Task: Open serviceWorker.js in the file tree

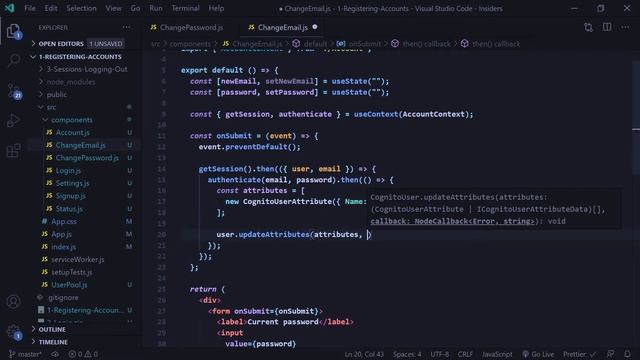Action: [78, 260]
